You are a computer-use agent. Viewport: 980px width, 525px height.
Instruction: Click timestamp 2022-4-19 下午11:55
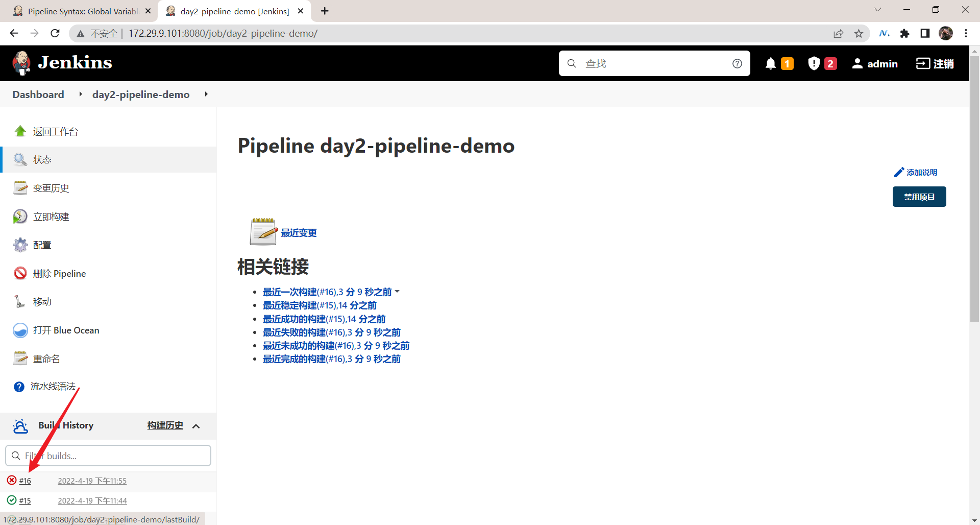click(x=92, y=481)
